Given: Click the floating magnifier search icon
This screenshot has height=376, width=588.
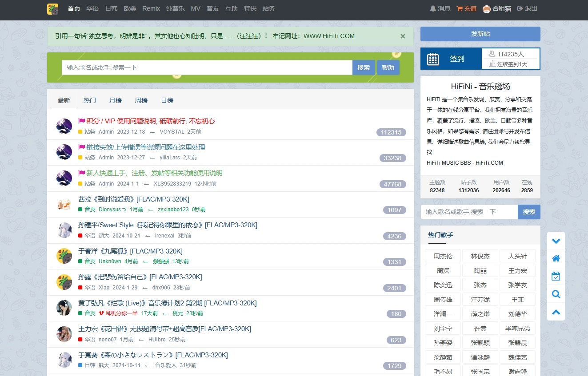Looking at the screenshot, I should [x=556, y=294].
